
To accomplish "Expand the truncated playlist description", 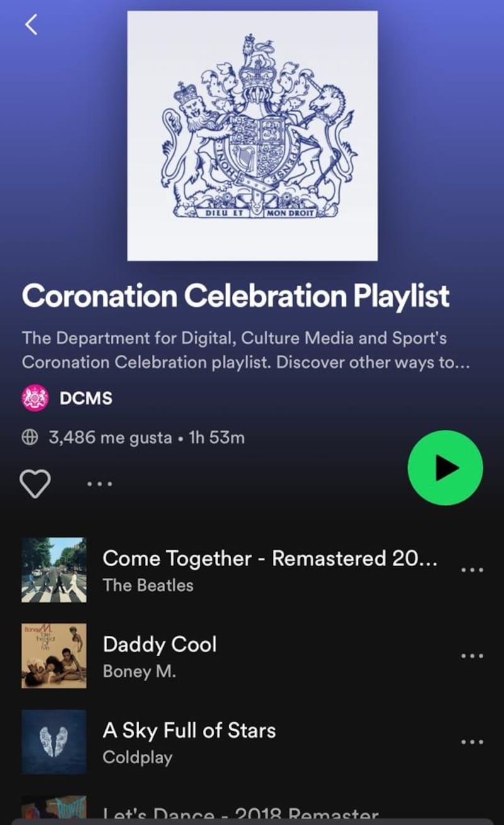I will point(246,350).
